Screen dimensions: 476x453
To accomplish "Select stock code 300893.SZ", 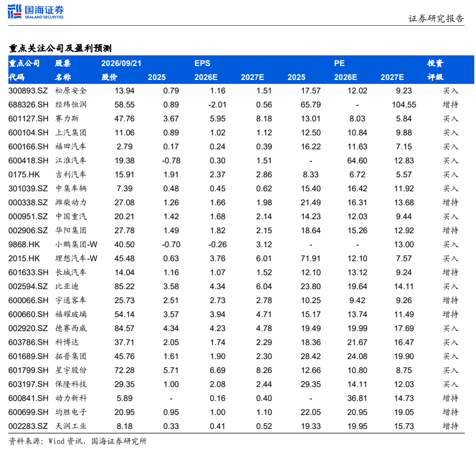I will pos(28,91).
